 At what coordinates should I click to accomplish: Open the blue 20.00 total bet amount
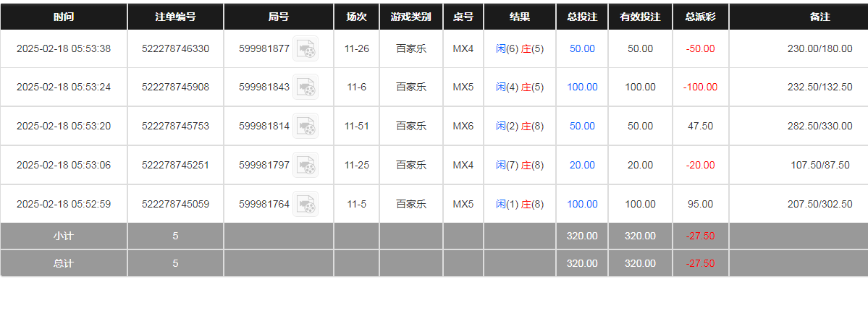coord(582,166)
